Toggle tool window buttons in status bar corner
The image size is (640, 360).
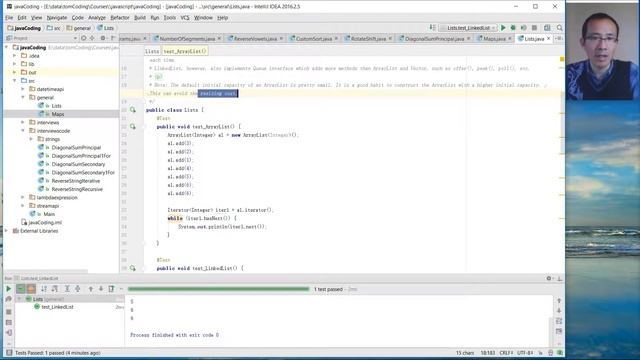9,353
